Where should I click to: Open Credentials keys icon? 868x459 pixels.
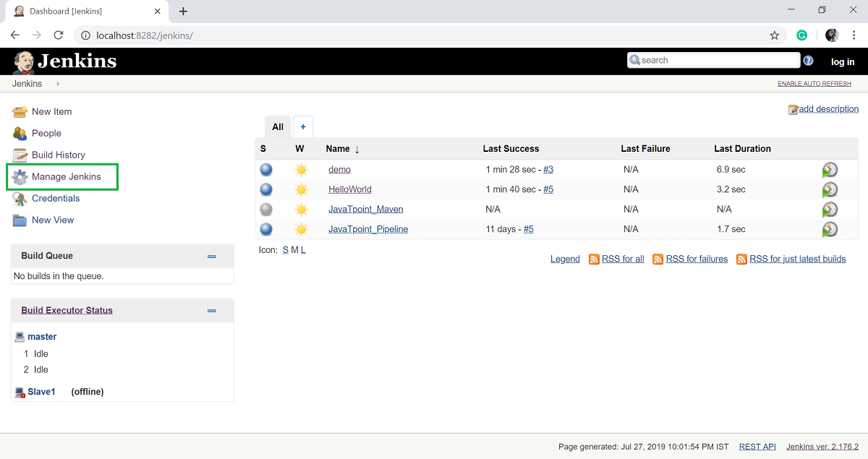click(x=20, y=198)
